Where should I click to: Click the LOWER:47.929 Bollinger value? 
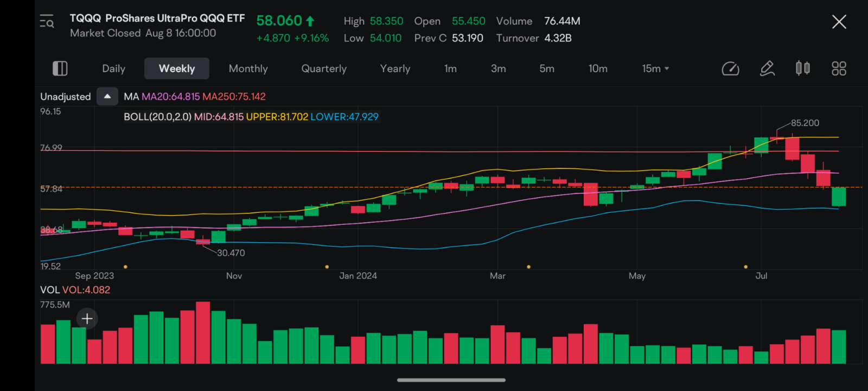344,117
